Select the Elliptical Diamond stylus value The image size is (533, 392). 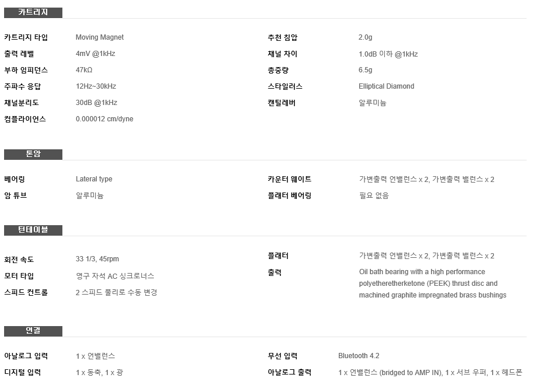(387, 86)
